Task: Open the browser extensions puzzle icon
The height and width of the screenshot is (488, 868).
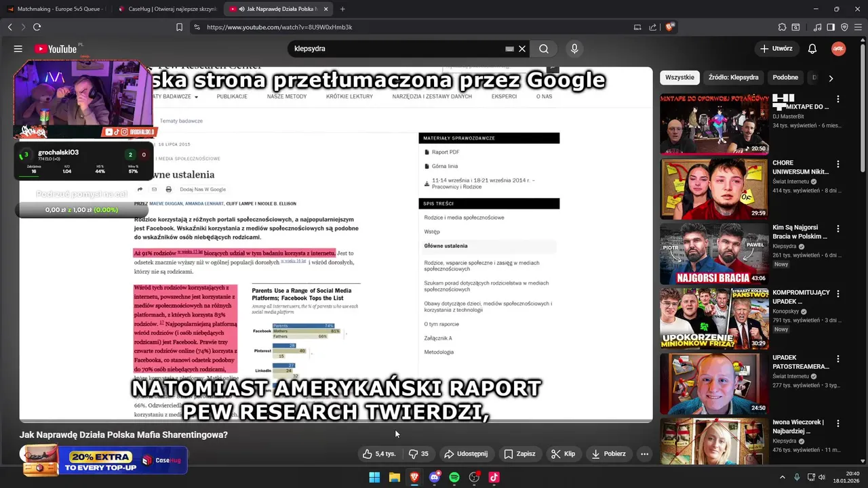Action: tap(782, 27)
